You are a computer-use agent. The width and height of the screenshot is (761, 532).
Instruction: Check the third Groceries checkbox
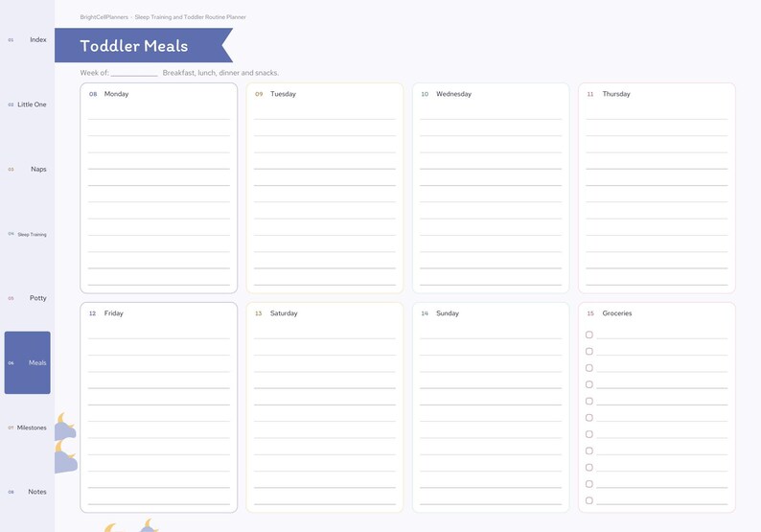point(589,368)
